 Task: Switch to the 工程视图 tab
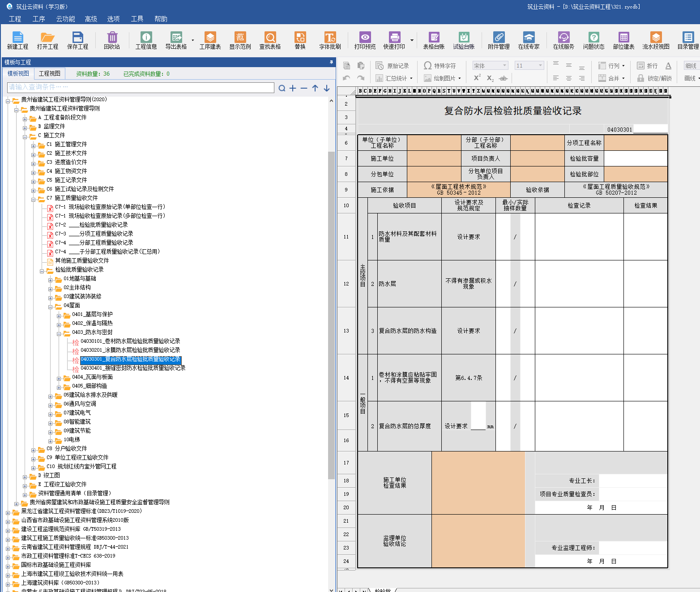point(50,73)
